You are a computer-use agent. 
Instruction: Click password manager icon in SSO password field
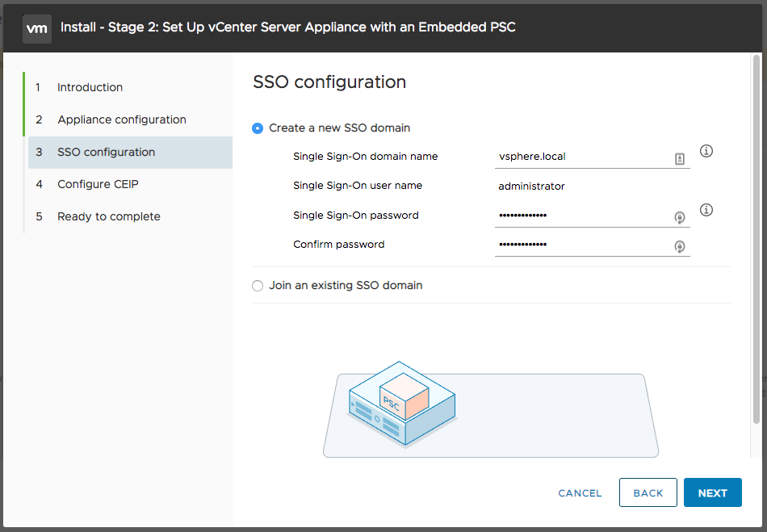tap(680, 217)
